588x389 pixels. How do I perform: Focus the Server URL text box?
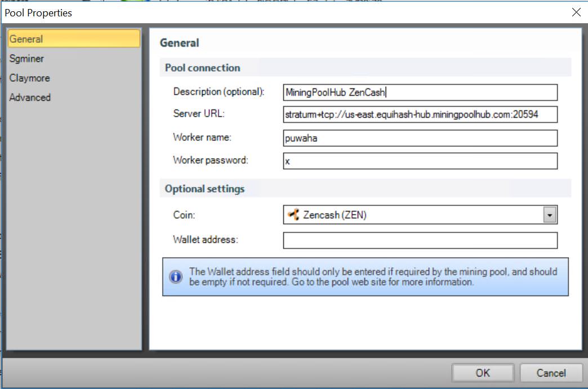(x=420, y=114)
